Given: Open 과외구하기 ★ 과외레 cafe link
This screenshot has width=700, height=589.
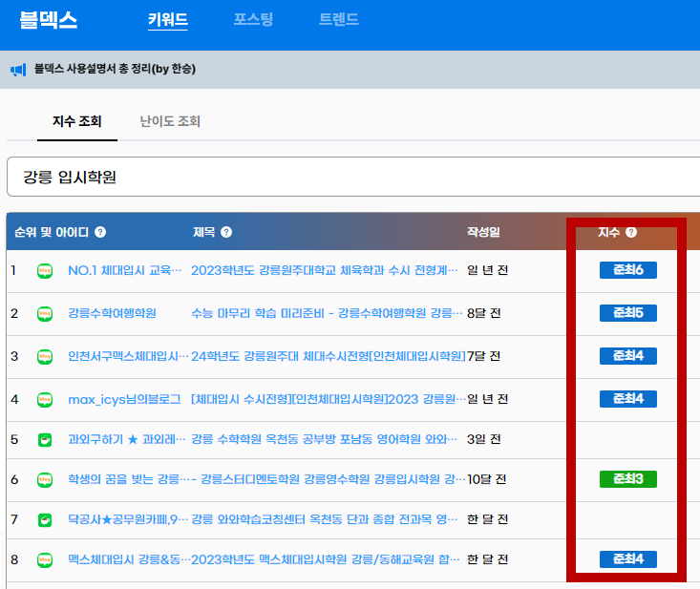Looking at the screenshot, I should point(127,439).
